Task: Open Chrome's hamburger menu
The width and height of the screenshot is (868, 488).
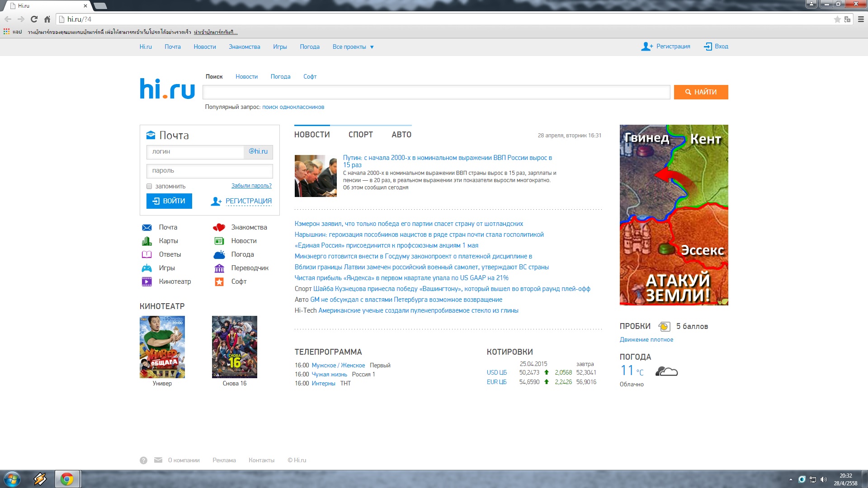Action: pos(861,19)
